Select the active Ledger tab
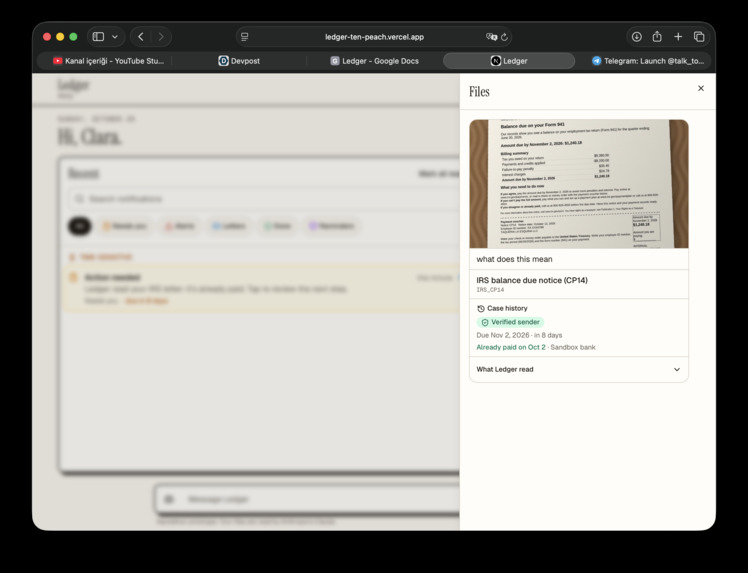The width and height of the screenshot is (748, 573). tap(509, 61)
